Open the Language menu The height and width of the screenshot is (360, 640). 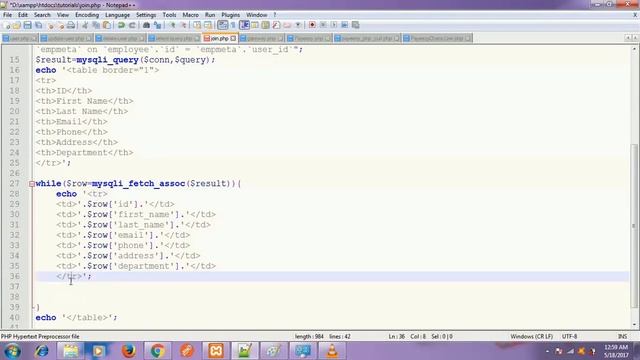[x=117, y=15]
